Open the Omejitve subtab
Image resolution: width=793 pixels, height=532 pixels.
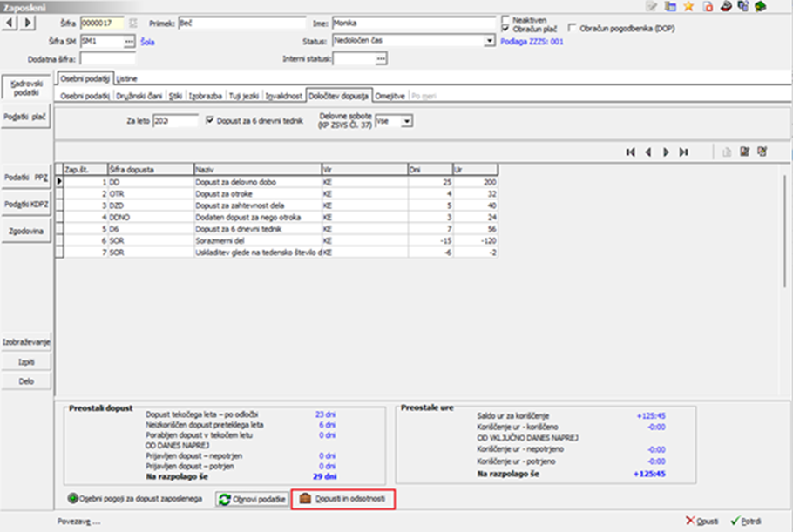(390, 96)
